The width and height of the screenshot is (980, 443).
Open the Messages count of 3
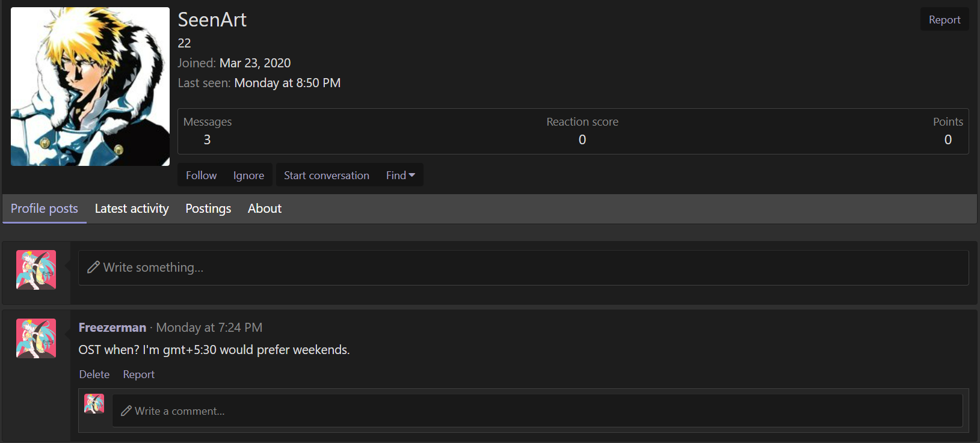(207, 139)
